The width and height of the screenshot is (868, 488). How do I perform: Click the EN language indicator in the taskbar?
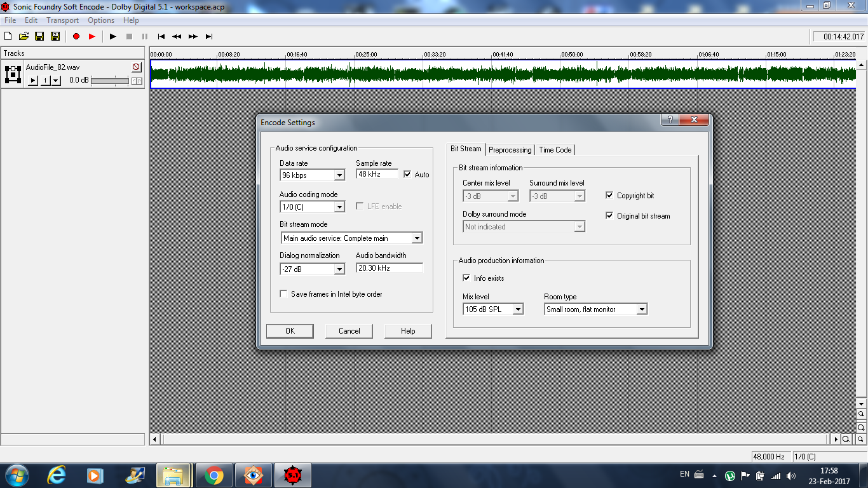point(684,475)
